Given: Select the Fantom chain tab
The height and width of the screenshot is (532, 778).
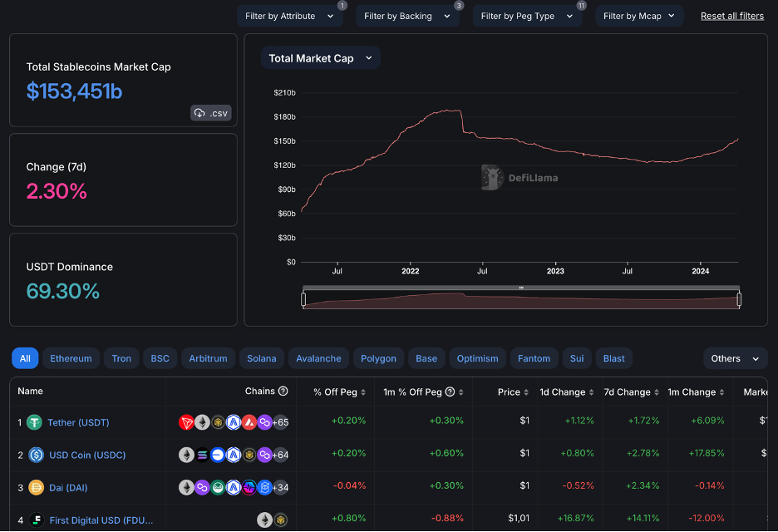Looking at the screenshot, I should [x=534, y=358].
